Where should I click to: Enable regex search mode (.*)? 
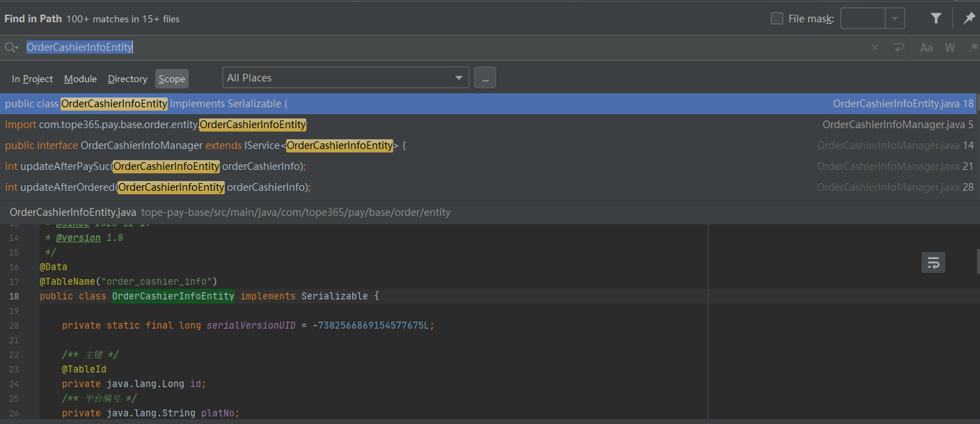tap(972, 47)
